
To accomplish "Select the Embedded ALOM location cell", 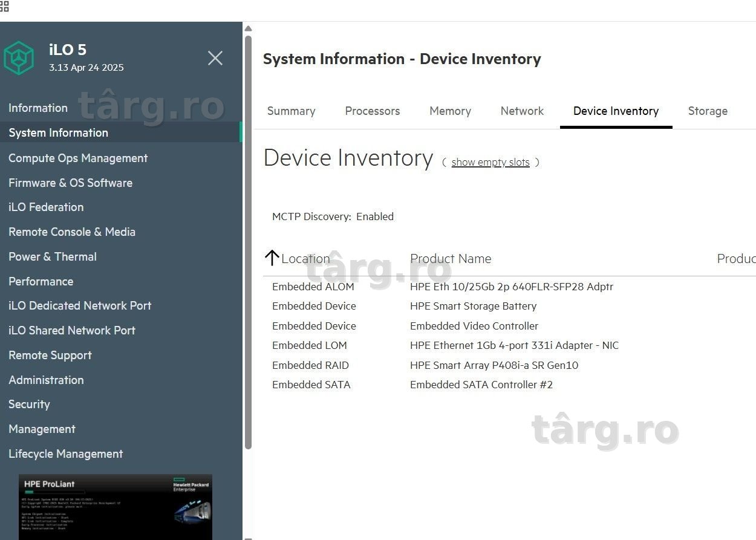I will click(x=313, y=287).
